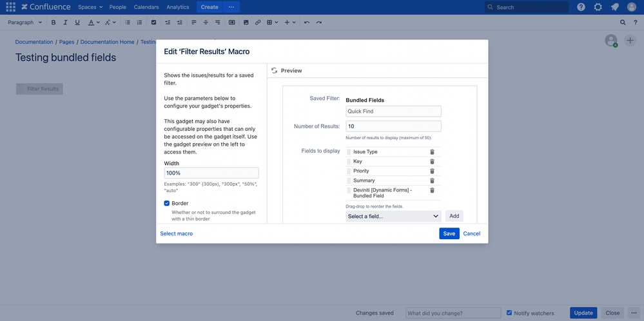Toggle underline formatting
The width and height of the screenshot is (644, 321).
(77, 23)
